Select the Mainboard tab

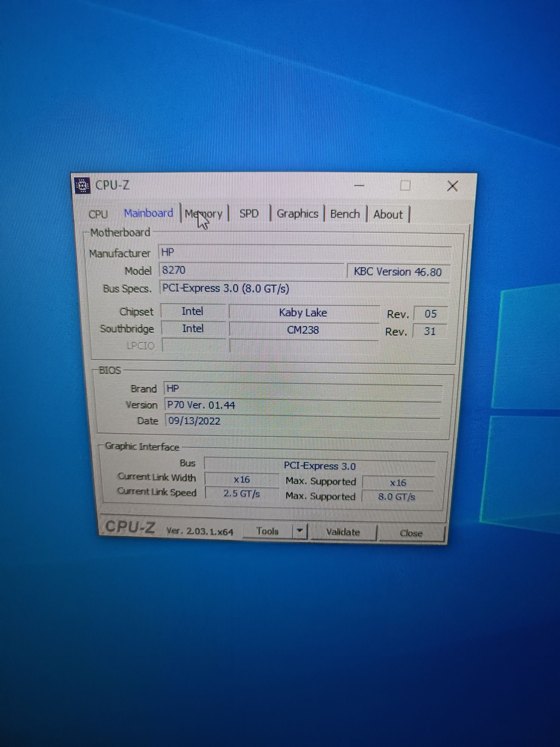[x=149, y=213]
